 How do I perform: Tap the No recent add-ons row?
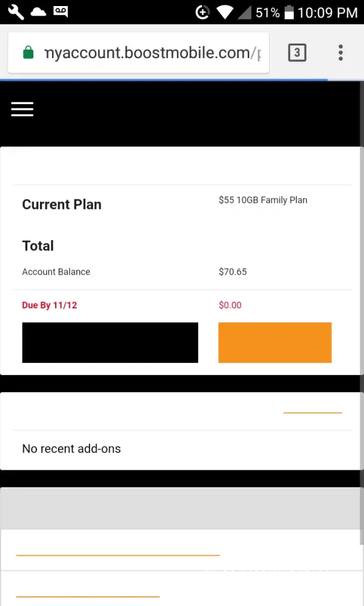(71, 449)
